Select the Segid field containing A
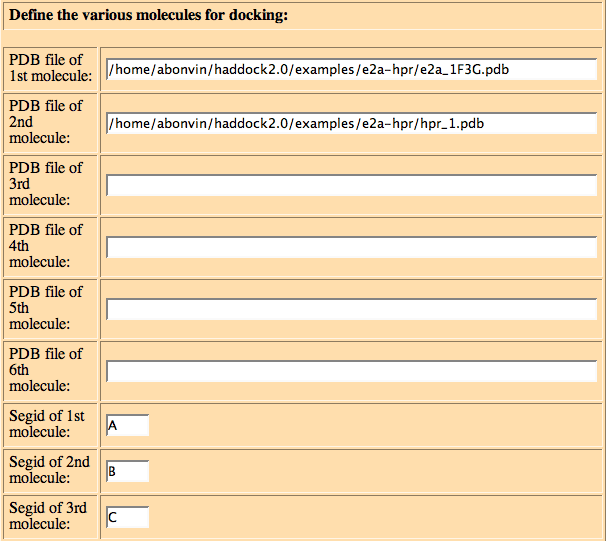This screenshot has width=606, height=541. tap(128, 425)
